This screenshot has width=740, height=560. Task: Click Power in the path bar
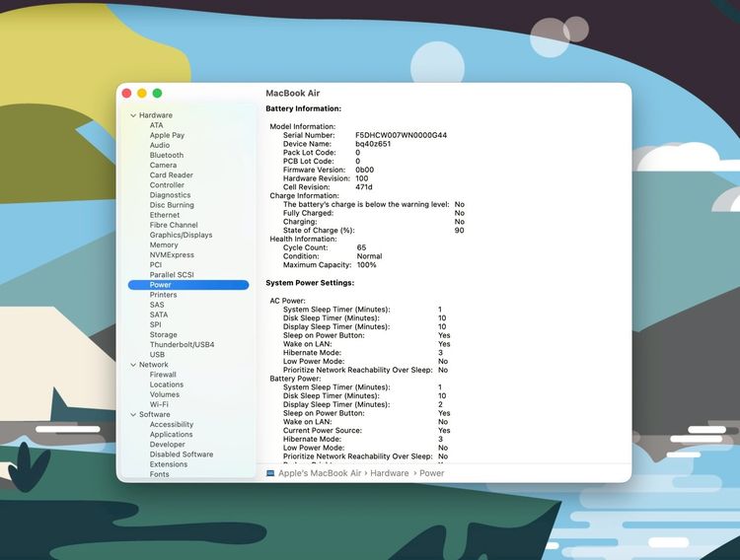point(432,473)
